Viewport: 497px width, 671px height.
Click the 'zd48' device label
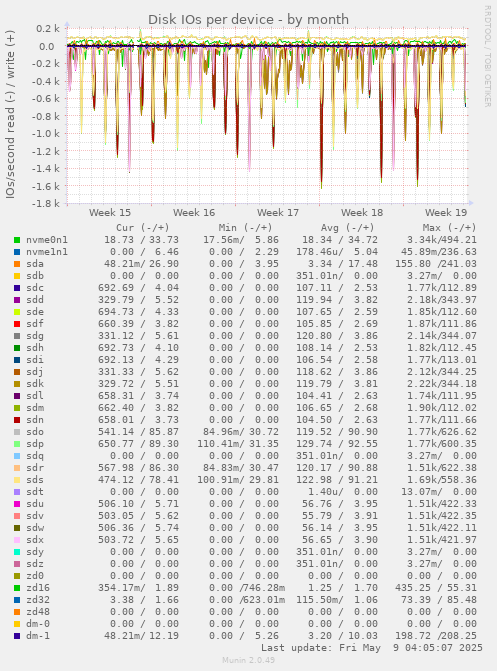pos(38,612)
